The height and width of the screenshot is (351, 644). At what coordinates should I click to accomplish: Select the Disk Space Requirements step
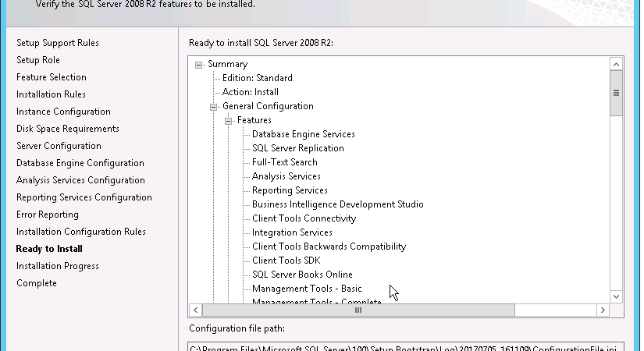(x=68, y=129)
